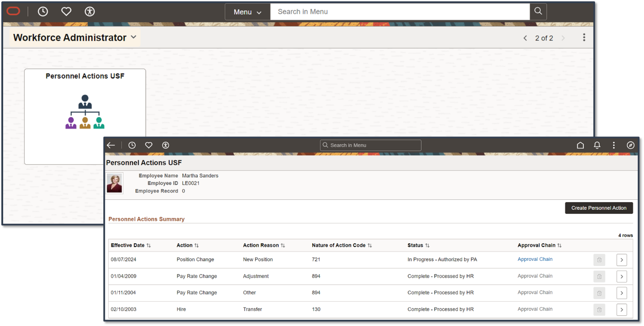644x326 pixels.
Task: Click the 721 nature of action code
Action: (316, 260)
